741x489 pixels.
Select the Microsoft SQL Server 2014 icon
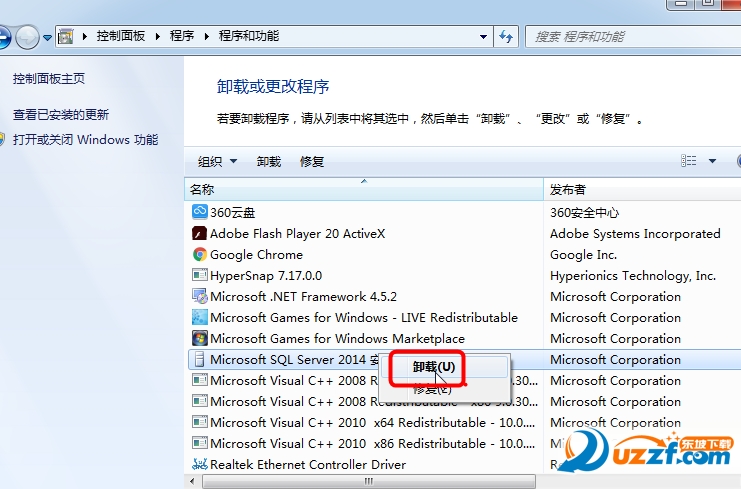point(199,360)
